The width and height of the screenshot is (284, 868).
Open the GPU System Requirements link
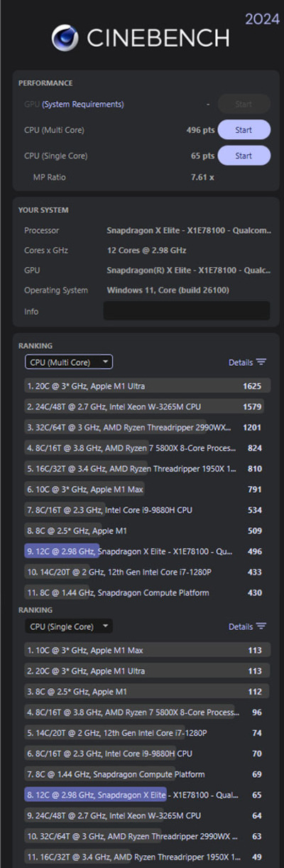click(x=83, y=104)
